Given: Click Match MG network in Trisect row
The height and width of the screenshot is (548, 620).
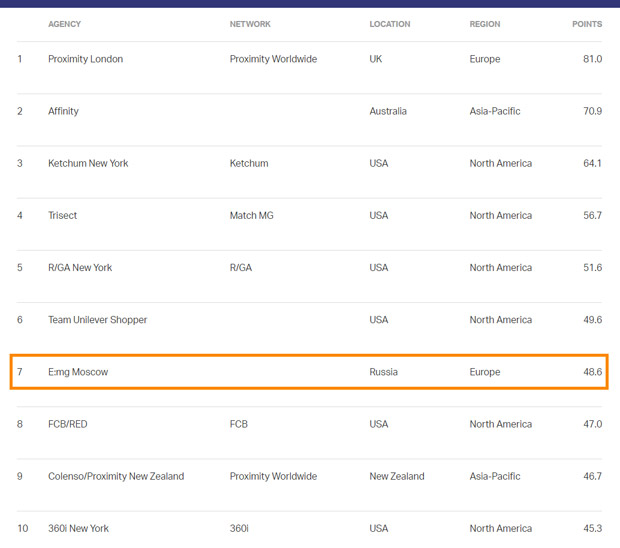Looking at the screenshot, I should [251, 215].
